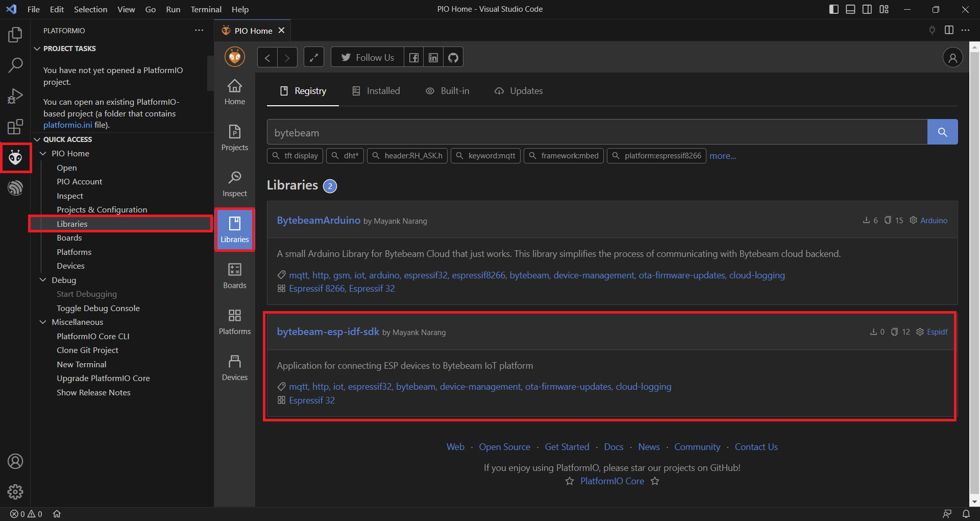Open the bytebeam-esp-idf-sdk library link
Image resolution: width=980 pixels, height=521 pixels.
click(x=328, y=331)
